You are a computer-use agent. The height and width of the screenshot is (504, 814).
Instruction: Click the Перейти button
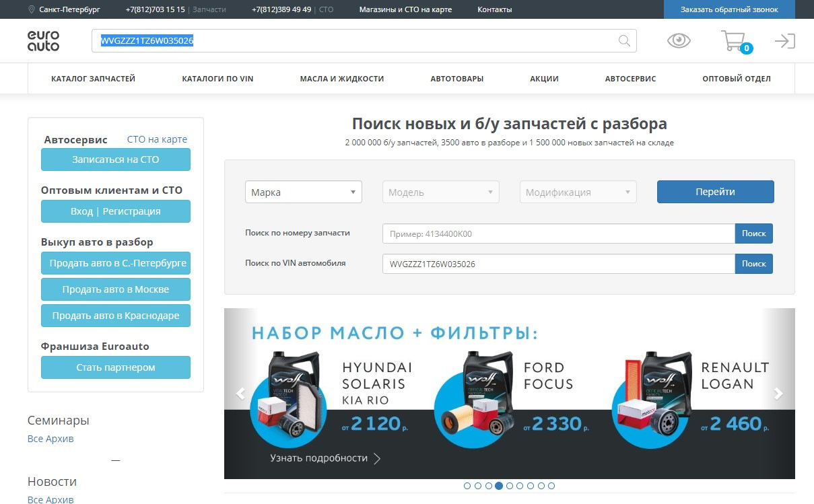[716, 192]
